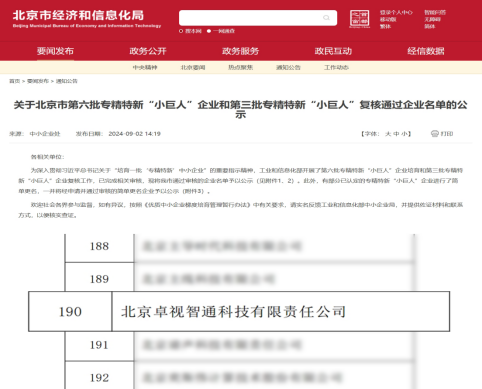Go to the 北京要闻 sub-menu item

(193, 67)
